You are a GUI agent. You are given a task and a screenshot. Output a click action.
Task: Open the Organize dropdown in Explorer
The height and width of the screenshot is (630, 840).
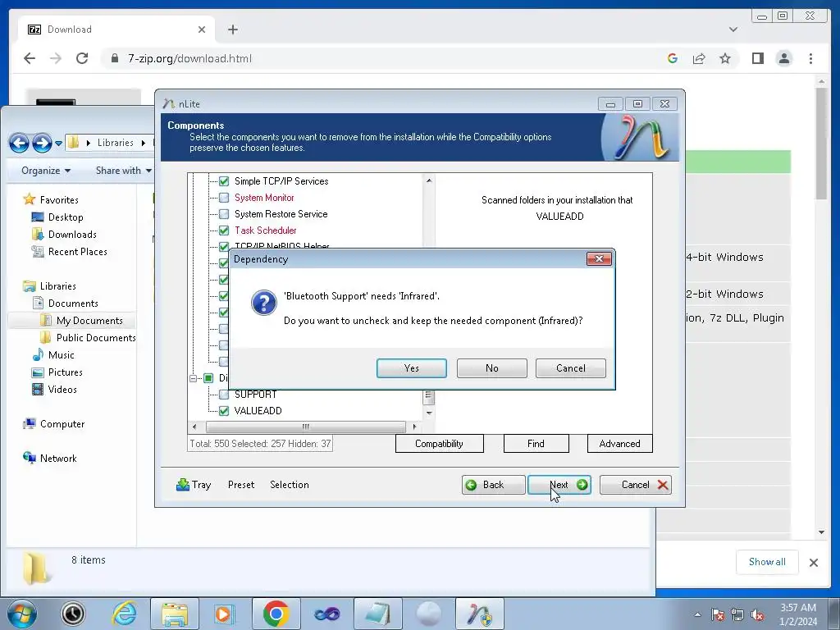pos(46,171)
